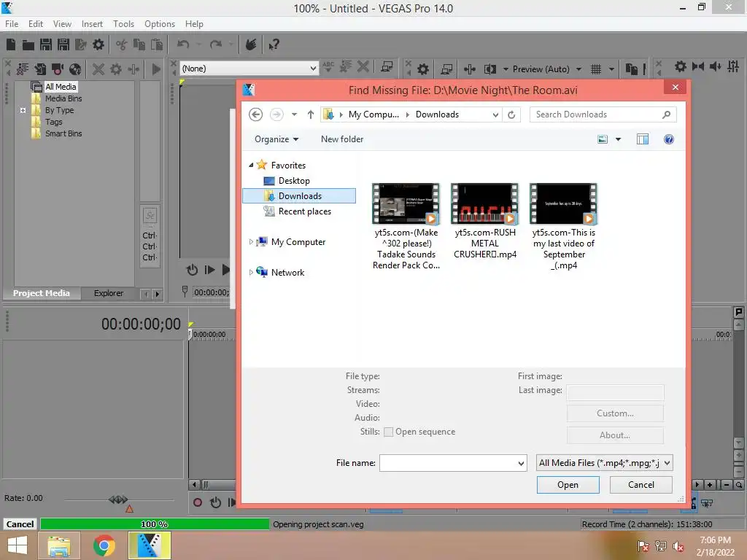Click the New project icon in toolbar
Screen dimensions: 747x560
(11, 44)
